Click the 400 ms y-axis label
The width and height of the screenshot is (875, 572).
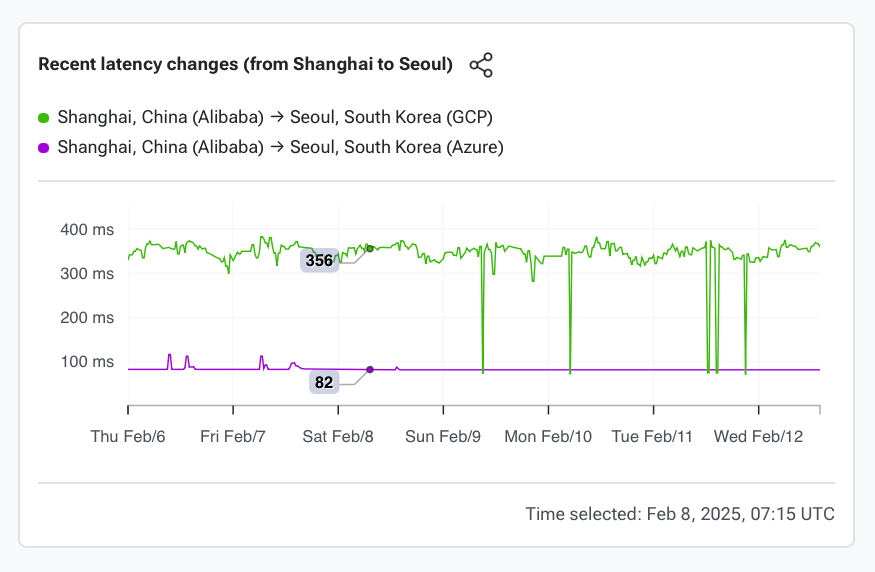coord(88,230)
